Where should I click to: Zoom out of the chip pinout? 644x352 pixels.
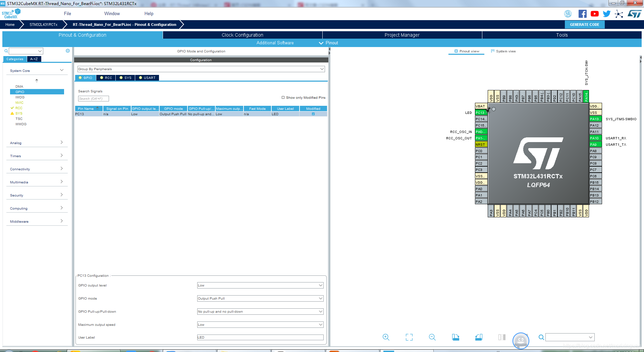[x=432, y=337]
